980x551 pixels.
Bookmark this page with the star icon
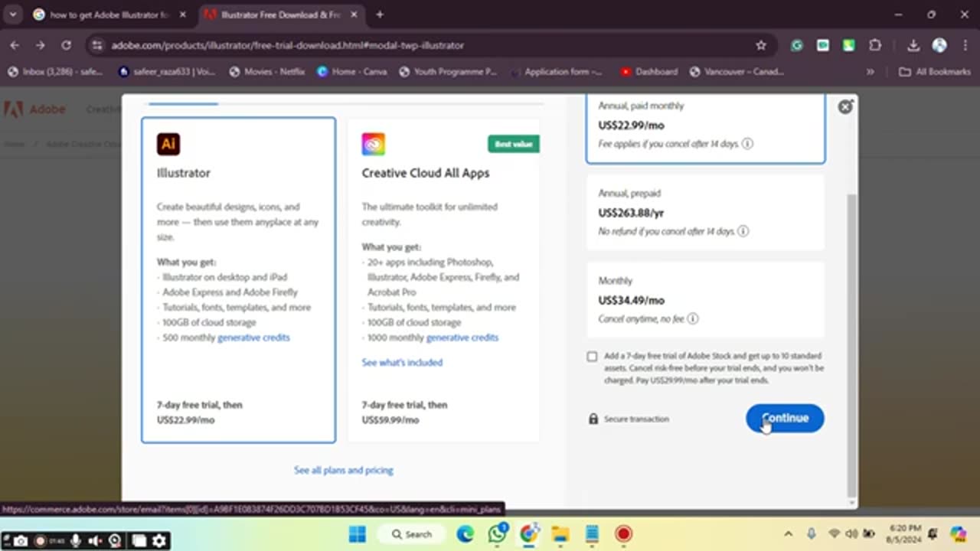[x=761, y=45]
